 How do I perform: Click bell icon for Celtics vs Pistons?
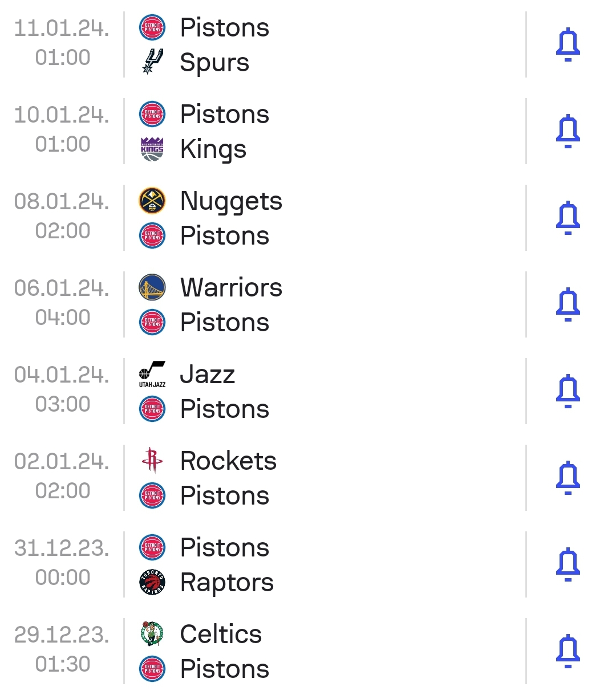[568, 651]
